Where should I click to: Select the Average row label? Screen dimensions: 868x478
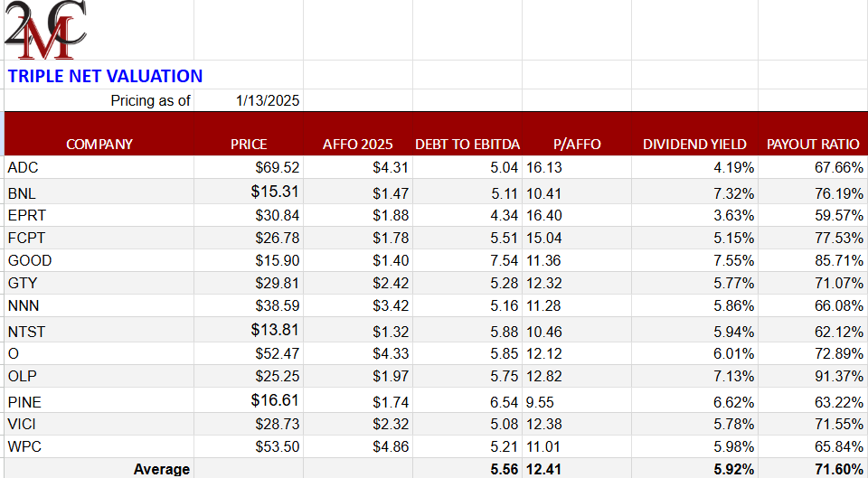click(x=162, y=469)
